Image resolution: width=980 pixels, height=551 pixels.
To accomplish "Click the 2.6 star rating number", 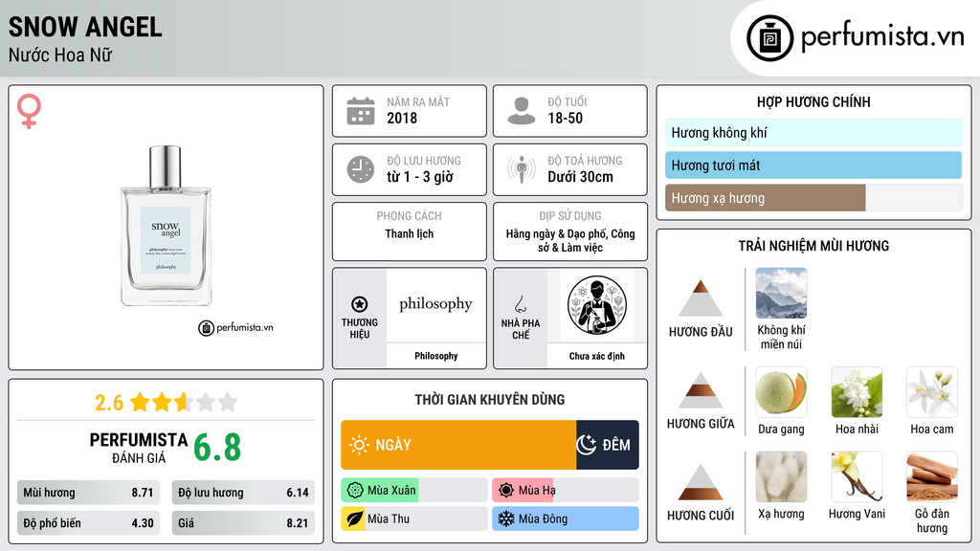I will [x=109, y=403].
